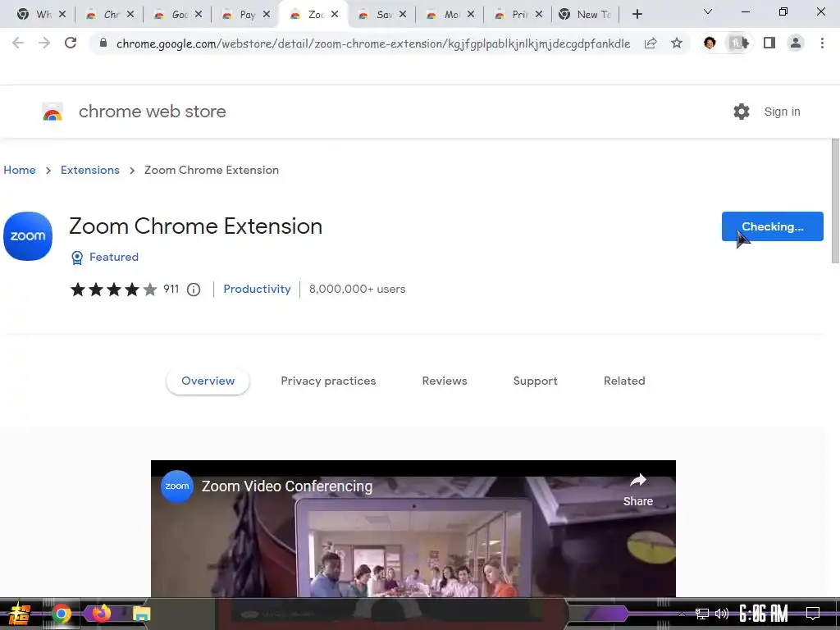Screen dimensions: 840x630
Task: Open network status in system tray
Action: 702,614
